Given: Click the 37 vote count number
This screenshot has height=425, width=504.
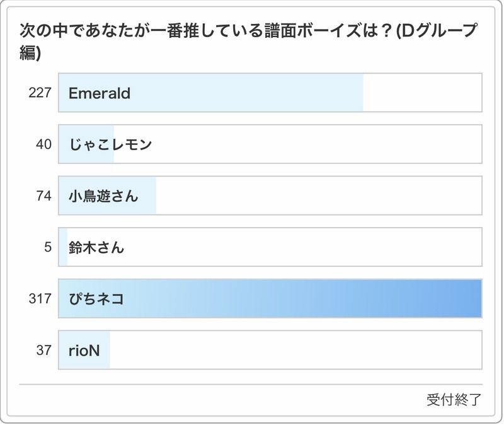Looking at the screenshot, I should 43,350.
